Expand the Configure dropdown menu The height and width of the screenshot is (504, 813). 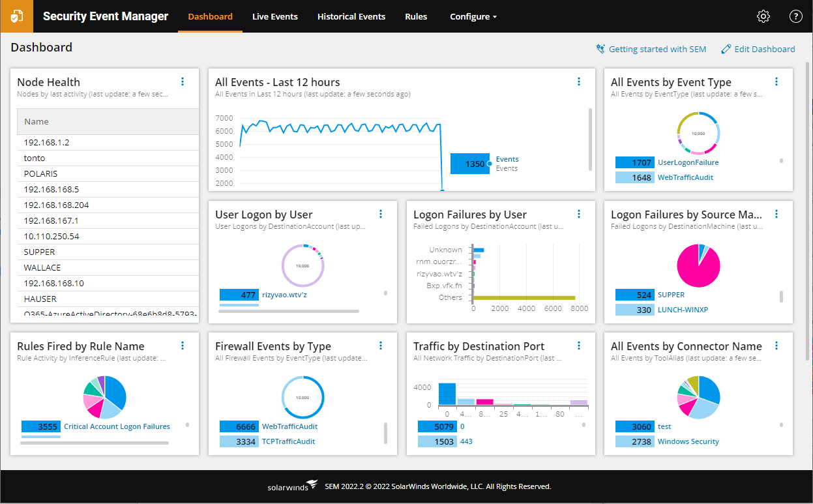473,17
